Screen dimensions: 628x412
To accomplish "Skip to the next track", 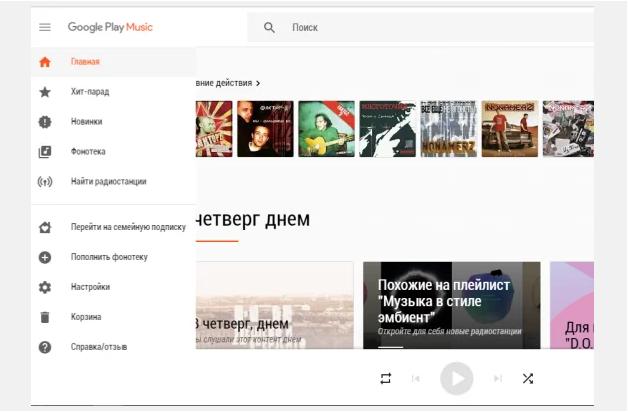I will click(x=497, y=378).
